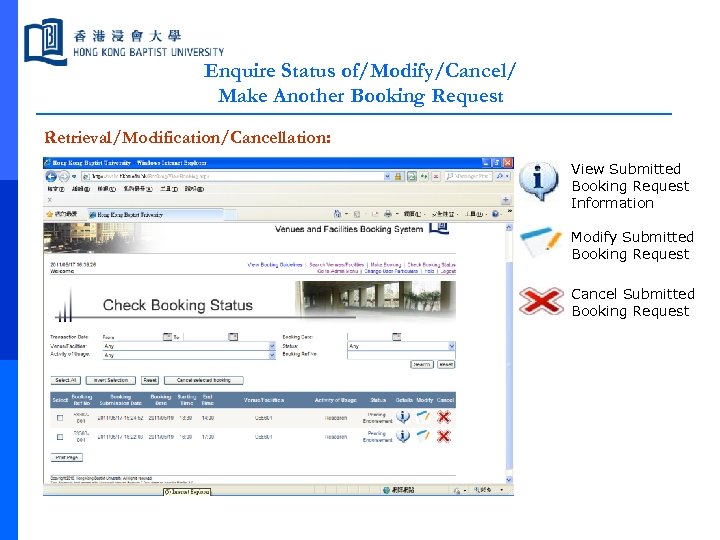Open calendar picker for Transaction Date To
The height and width of the screenshot is (540, 720).
(x=233, y=337)
